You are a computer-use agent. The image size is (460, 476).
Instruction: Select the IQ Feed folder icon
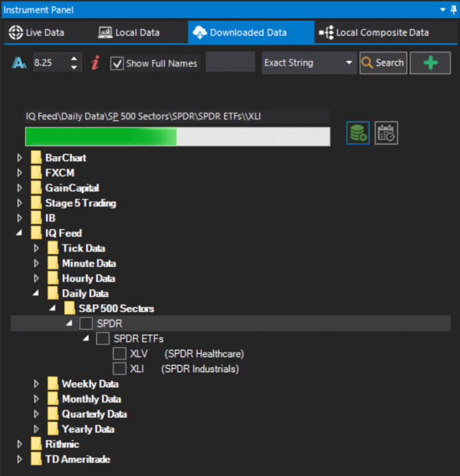36,233
